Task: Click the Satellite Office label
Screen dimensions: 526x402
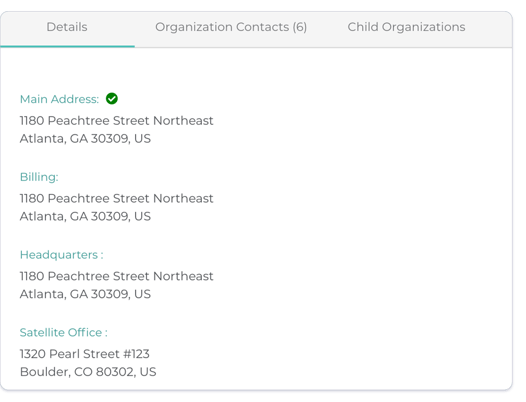Action: point(63,333)
